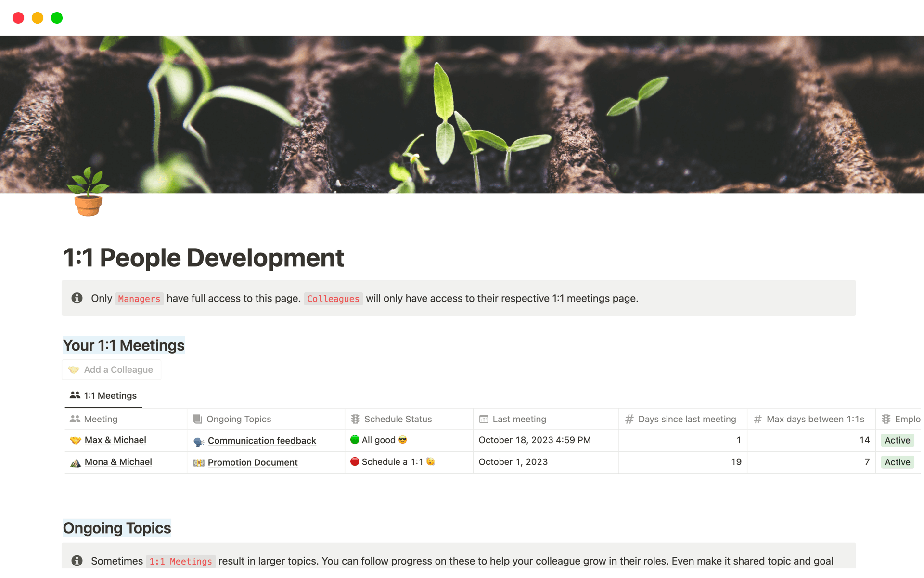This screenshot has width=924, height=578.
Task: Click the mountain icon beside Mona & Michael
Action: point(75,462)
